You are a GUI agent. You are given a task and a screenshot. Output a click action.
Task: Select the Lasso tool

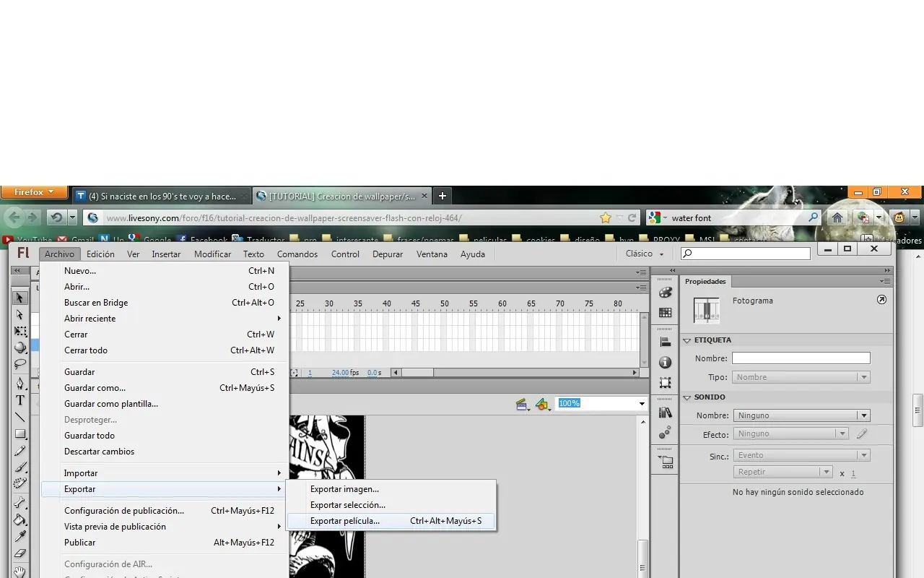20,364
